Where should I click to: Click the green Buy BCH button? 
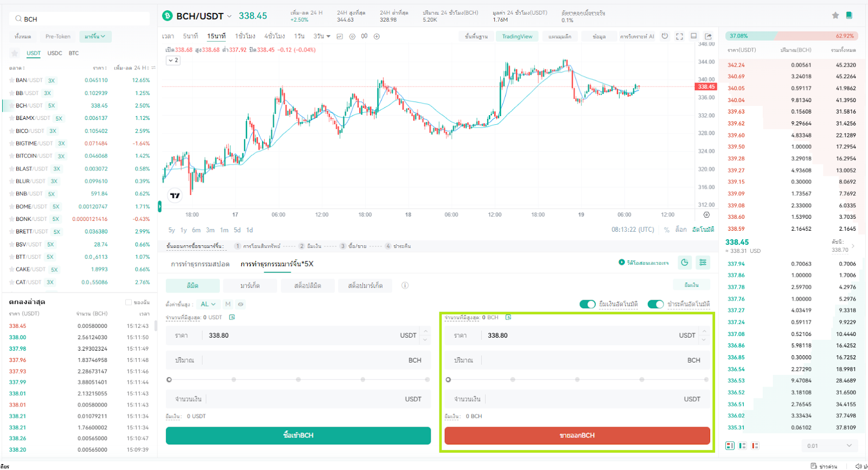coord(298,435)
